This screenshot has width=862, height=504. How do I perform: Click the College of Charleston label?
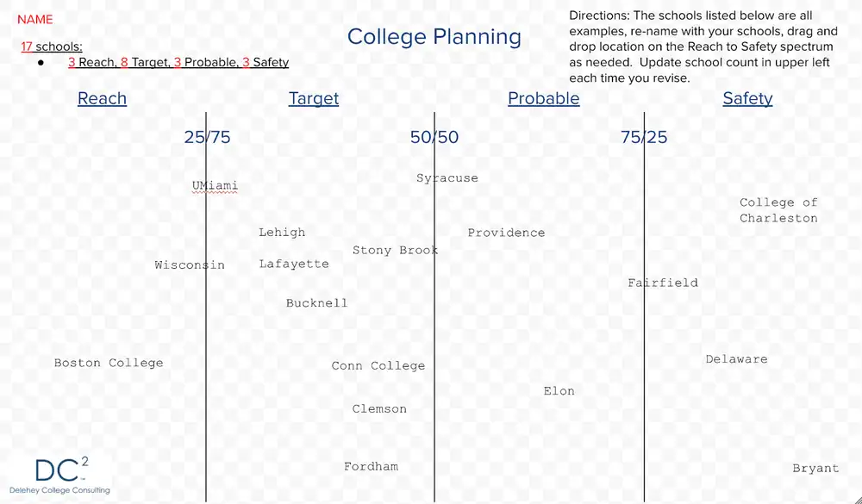(x=778, y=210)
